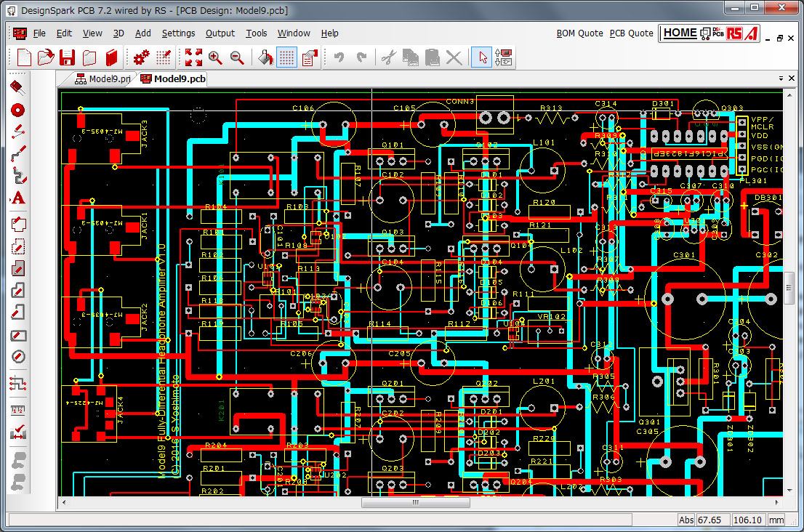Screen dimensions: 804x532
Task: Click the Open folder toolbar icon
Action: pyautogui.click(x=46, y=58)
